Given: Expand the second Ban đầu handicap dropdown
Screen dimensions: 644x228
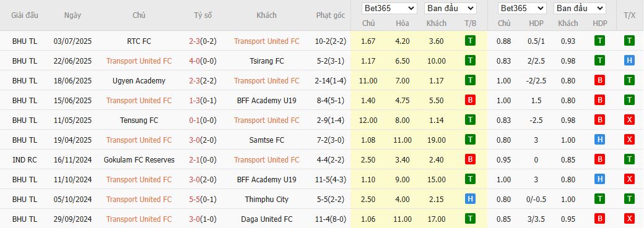Looking at the screenshot, I should 580,8.
